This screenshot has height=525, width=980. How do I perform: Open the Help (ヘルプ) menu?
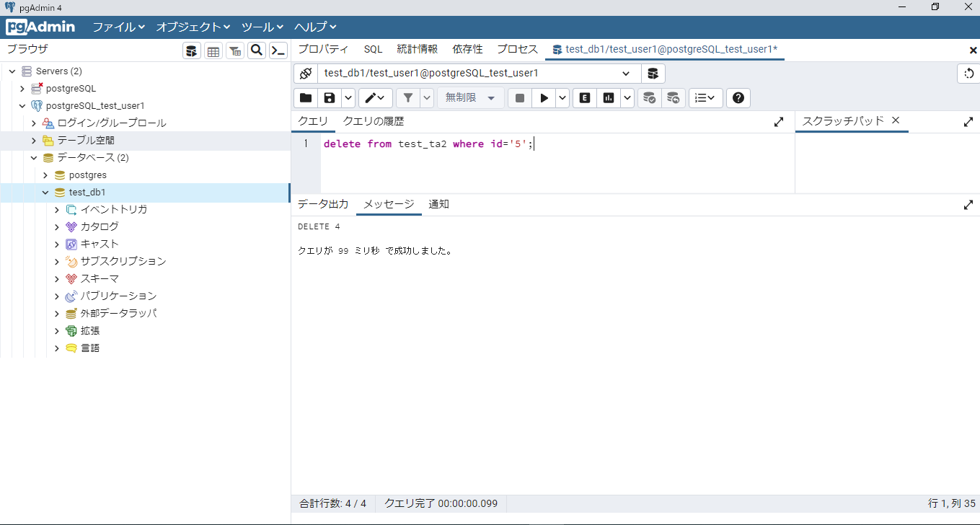315,27
